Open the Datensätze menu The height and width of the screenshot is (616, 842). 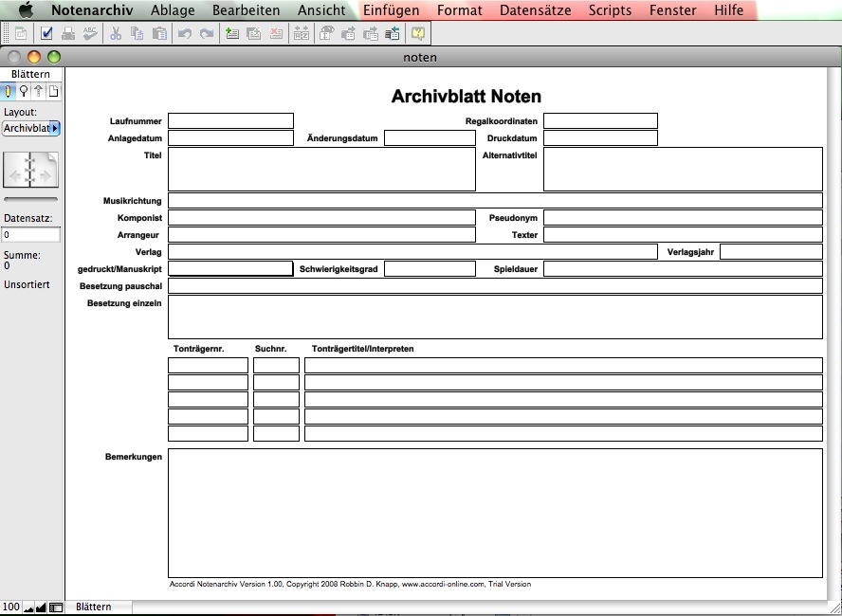[x=536, y=9]
